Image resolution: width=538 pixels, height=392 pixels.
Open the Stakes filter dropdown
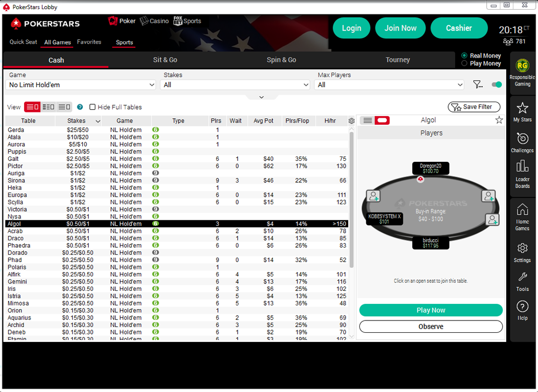[x=235, y=85]
